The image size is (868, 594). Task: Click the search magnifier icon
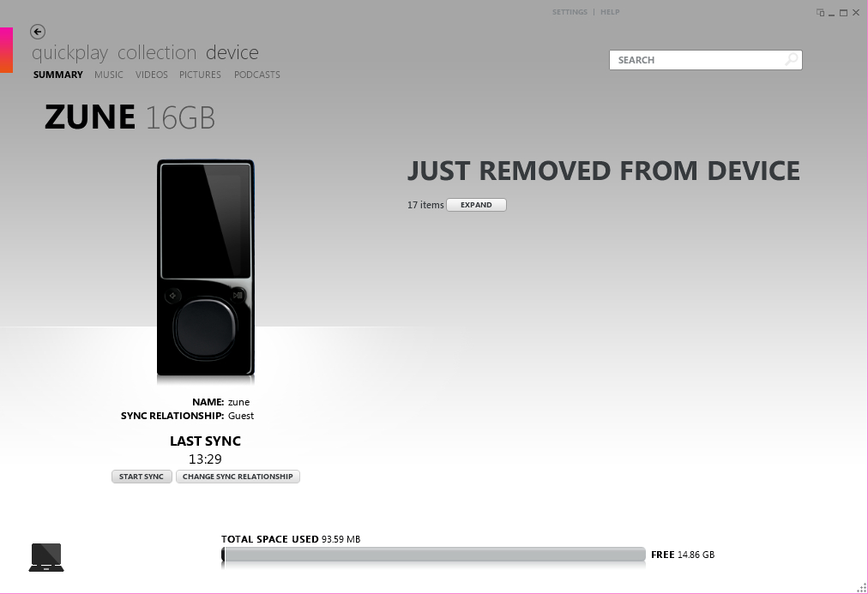pyautogui.click(x=792, y=59)
